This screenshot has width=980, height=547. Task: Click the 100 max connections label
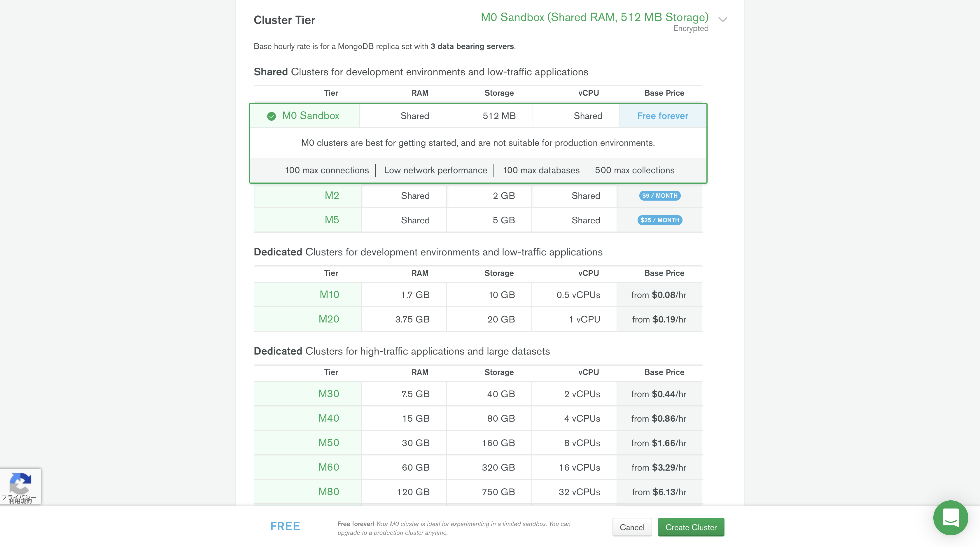point(327,170)
